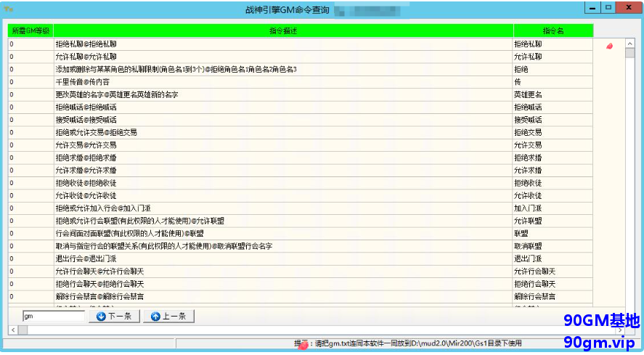This screenshot has height=355, width=644.
Task: Close the GM命令查询 window
Action: [629, 8]
